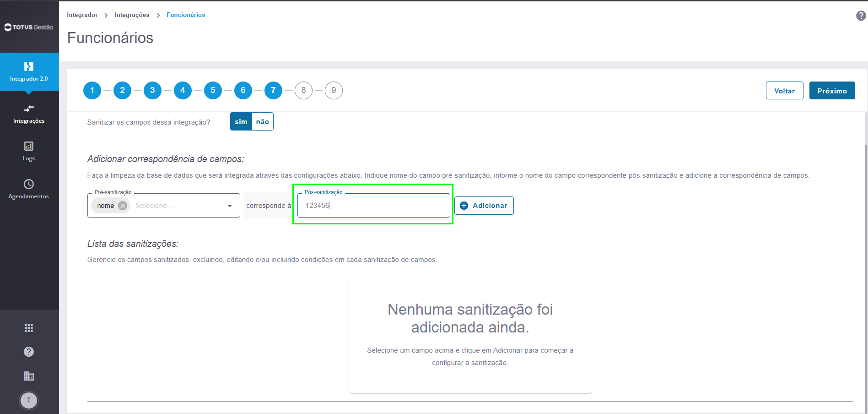Go to step 1
This screenshot has width=868, height=414.
click(x=92, y=91)
